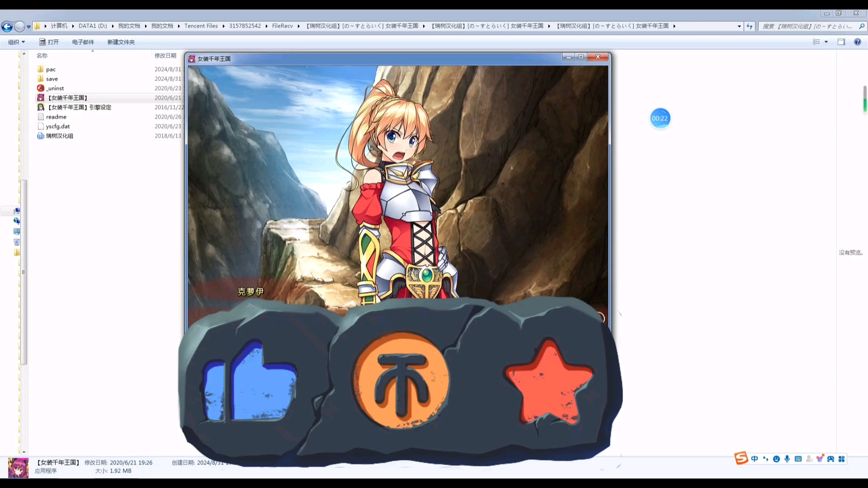
Task: Click the navigation pane scrollbar down arrow
Action: click(24, 452)
